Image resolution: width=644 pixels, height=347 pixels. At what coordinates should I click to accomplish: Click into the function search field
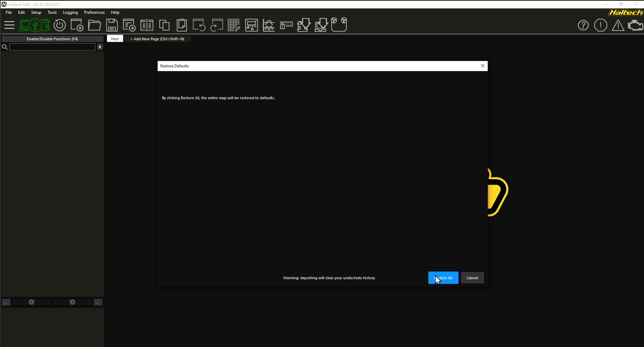pyautogui.click(x=52, y=47)
